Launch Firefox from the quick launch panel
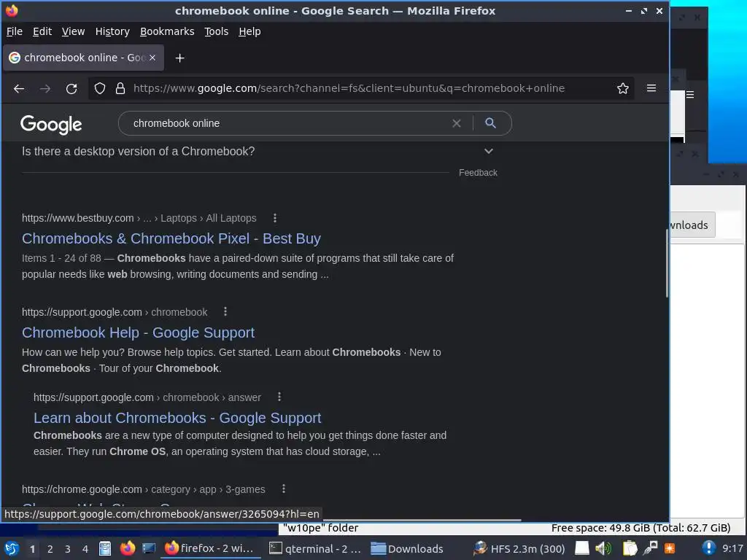The height and width of the screenshot is (560, 747). [127, 548]
